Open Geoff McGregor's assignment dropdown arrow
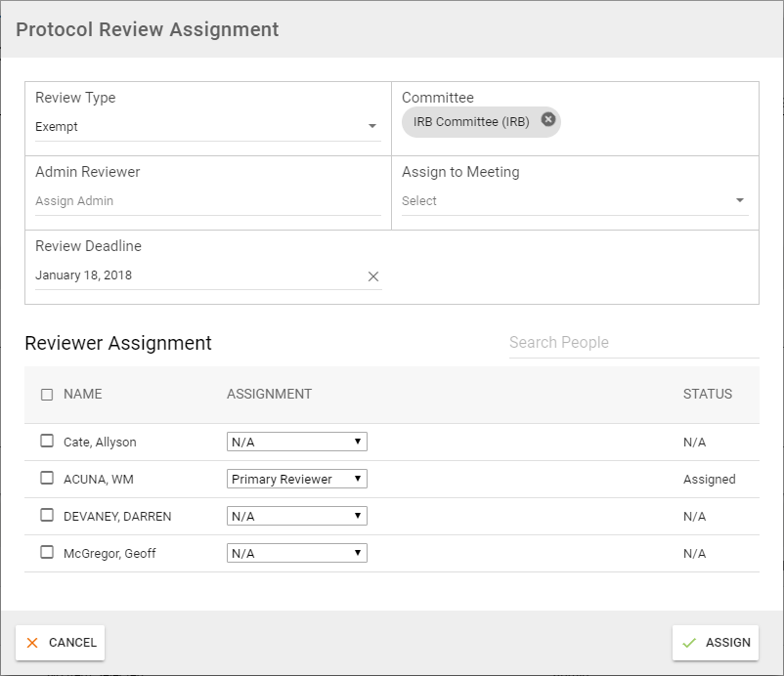 358,553
